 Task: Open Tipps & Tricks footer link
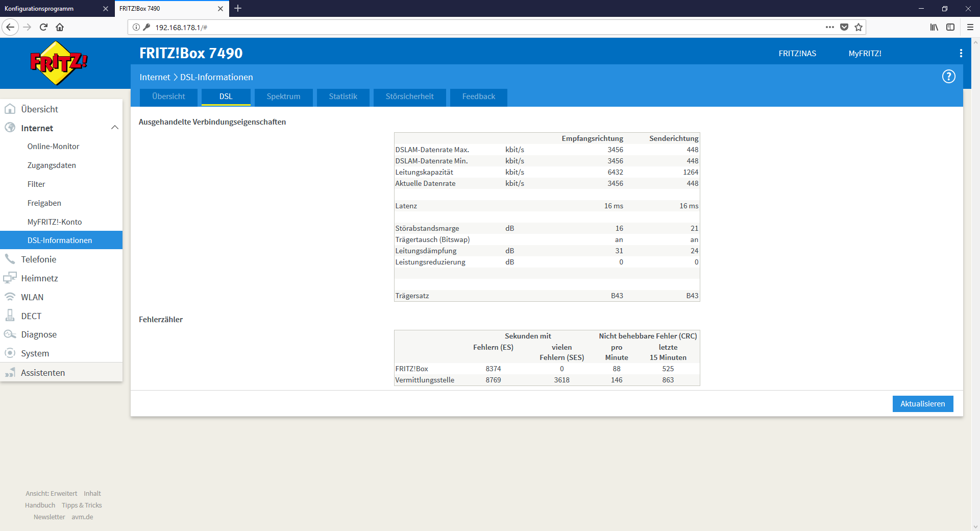(82, 505)
